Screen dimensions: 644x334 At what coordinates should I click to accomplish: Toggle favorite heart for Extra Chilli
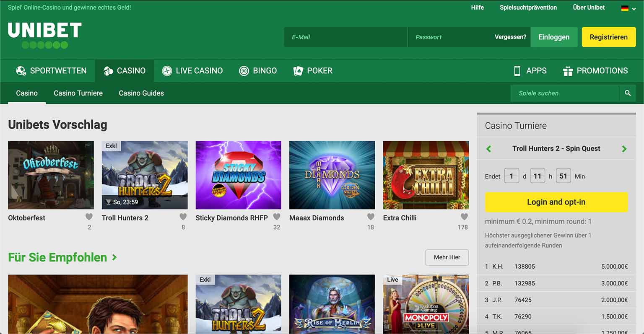pos(464,217)
